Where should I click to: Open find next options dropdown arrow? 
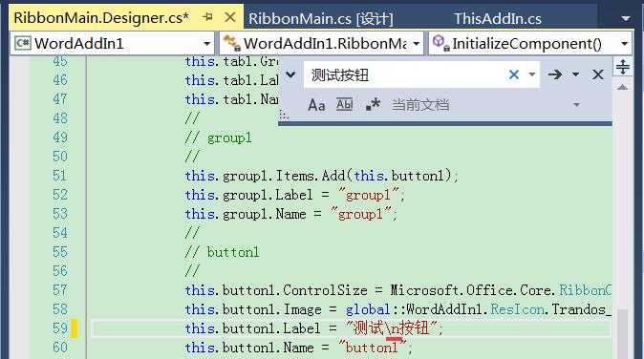[x=575, y=74]
